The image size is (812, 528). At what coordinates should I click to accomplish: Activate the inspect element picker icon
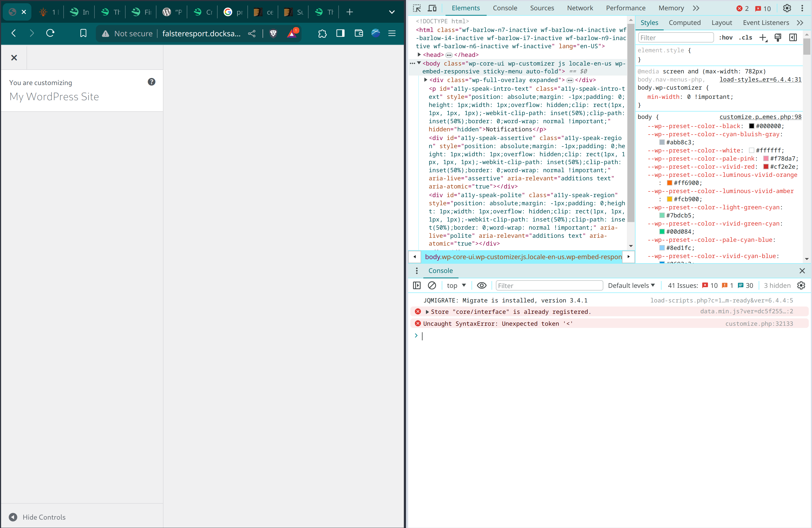(417, 8)
